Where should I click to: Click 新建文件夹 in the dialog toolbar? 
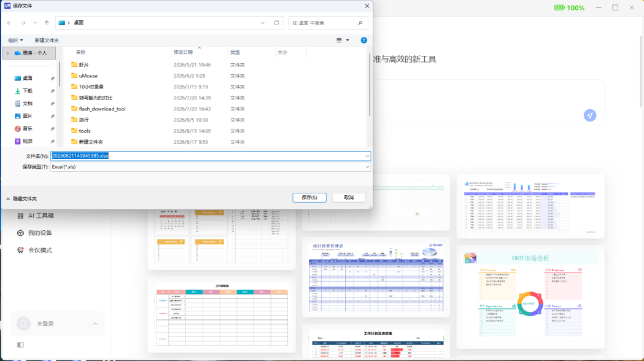[x=47, y=41]
